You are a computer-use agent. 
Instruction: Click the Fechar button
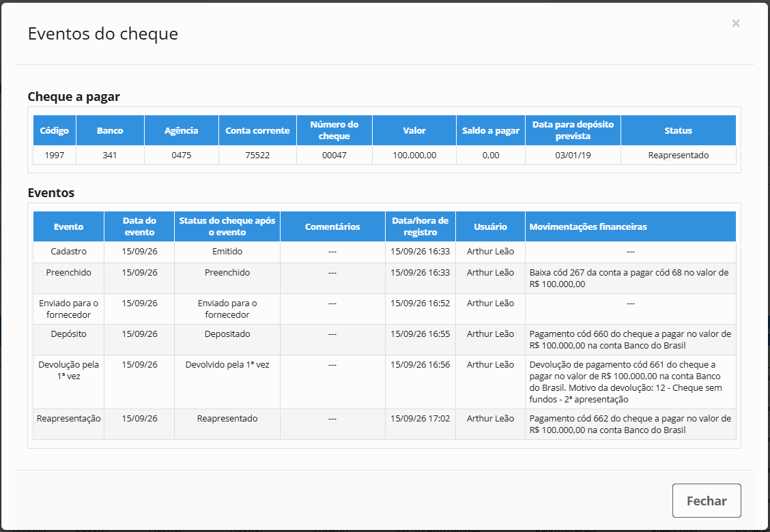706,501
